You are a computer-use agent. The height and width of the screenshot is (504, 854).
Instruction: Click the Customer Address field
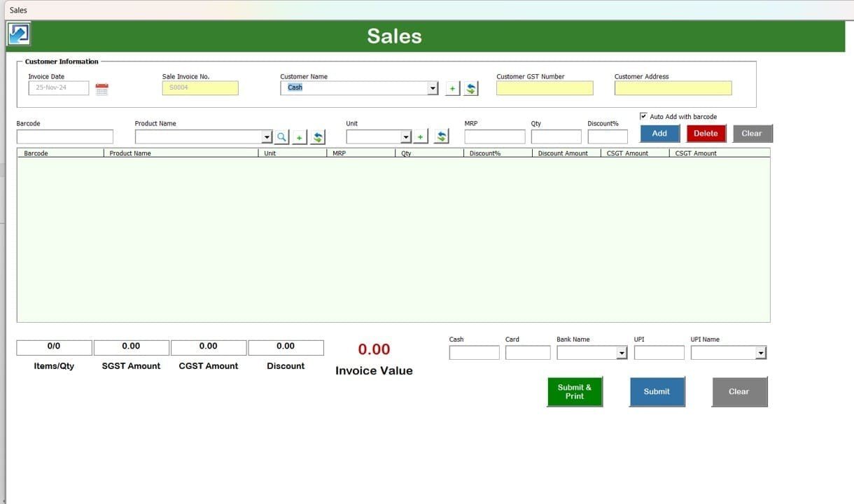673,88
